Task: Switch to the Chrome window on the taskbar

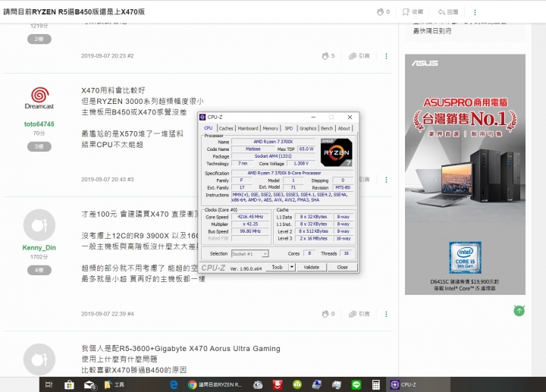Action: (215, 384)
